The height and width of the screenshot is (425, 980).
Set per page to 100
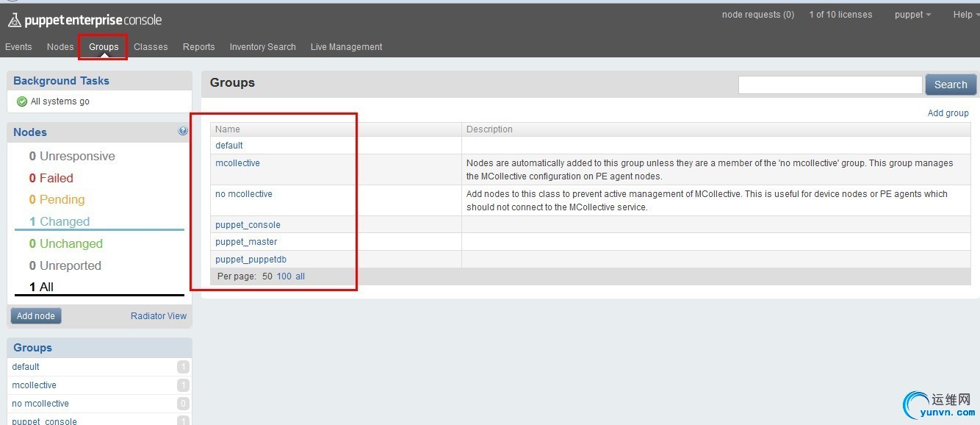[x=284, y=276]
